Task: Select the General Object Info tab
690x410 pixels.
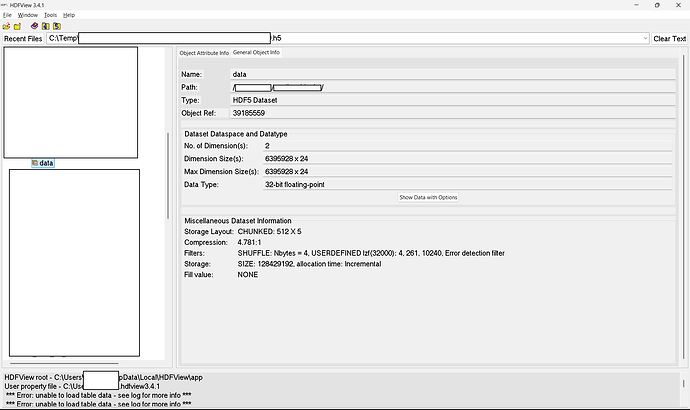Action: [x=256, y=52]
